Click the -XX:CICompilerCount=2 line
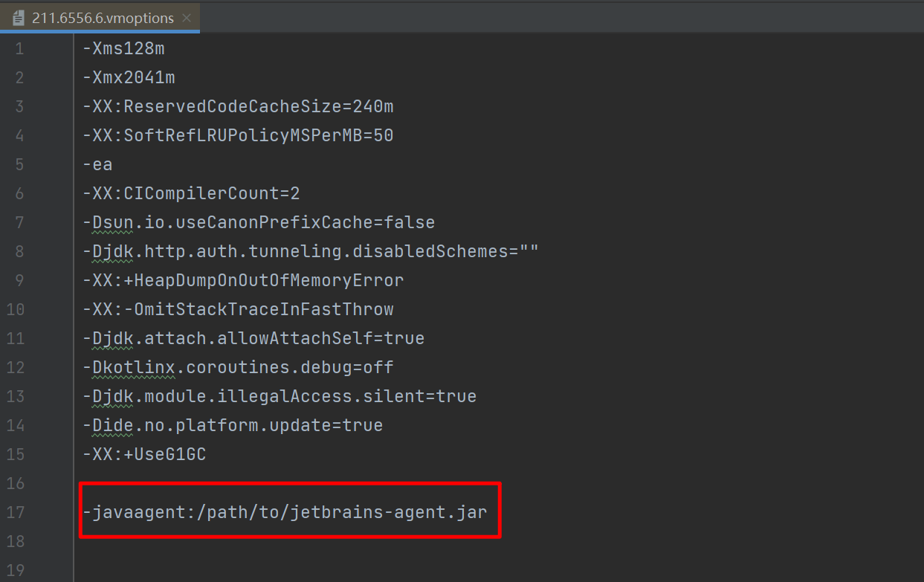Screen dimensions: 924x582 coord(191,193)
